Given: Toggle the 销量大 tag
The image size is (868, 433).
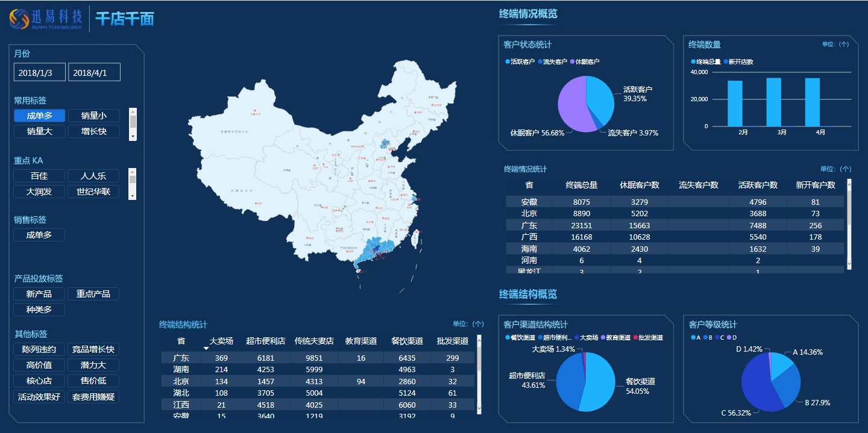Looking at the screenshot, I should 39,131.
